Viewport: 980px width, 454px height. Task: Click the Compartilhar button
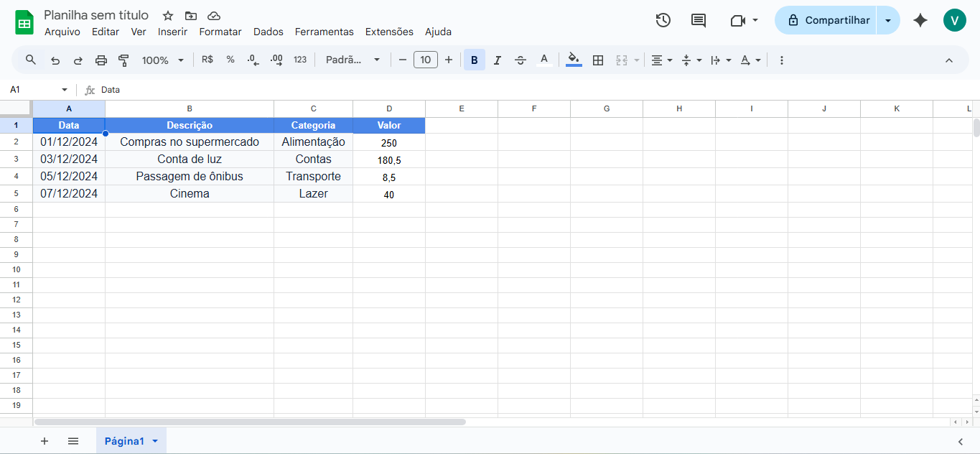click(x=828, y=20)
